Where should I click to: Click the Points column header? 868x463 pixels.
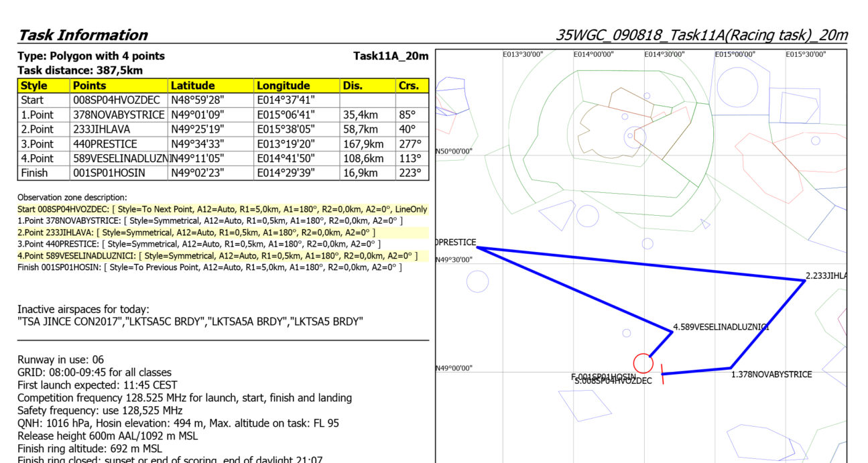tap(90, 86)
